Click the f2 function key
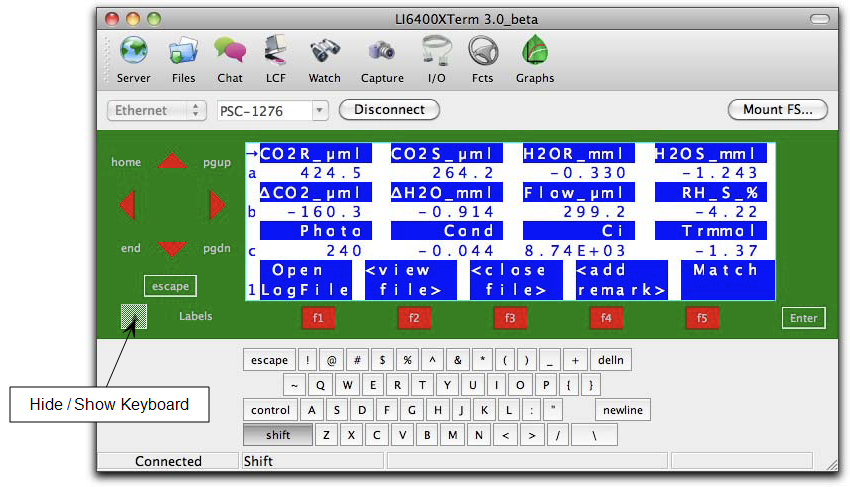850x487 pixels. [414, 318]
